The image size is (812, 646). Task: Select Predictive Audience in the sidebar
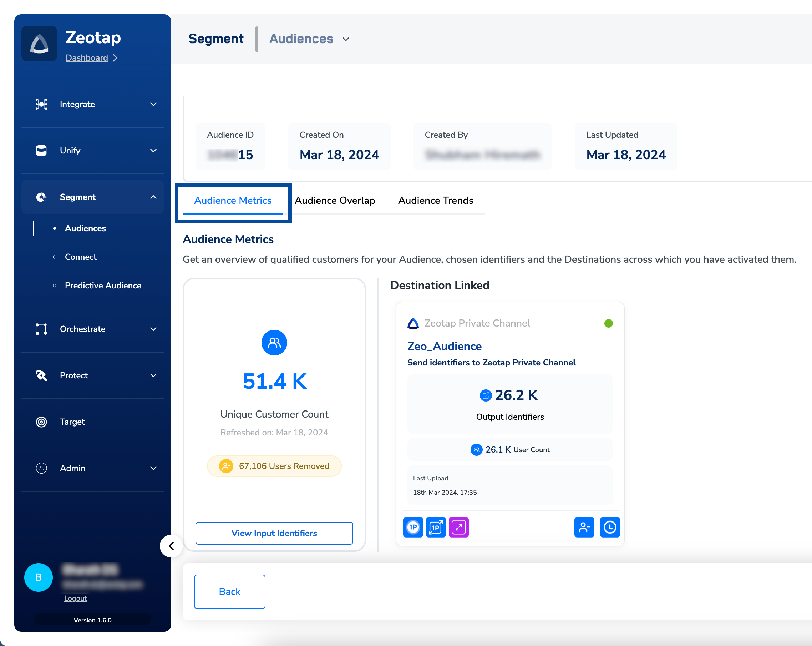tap(103, 285)
